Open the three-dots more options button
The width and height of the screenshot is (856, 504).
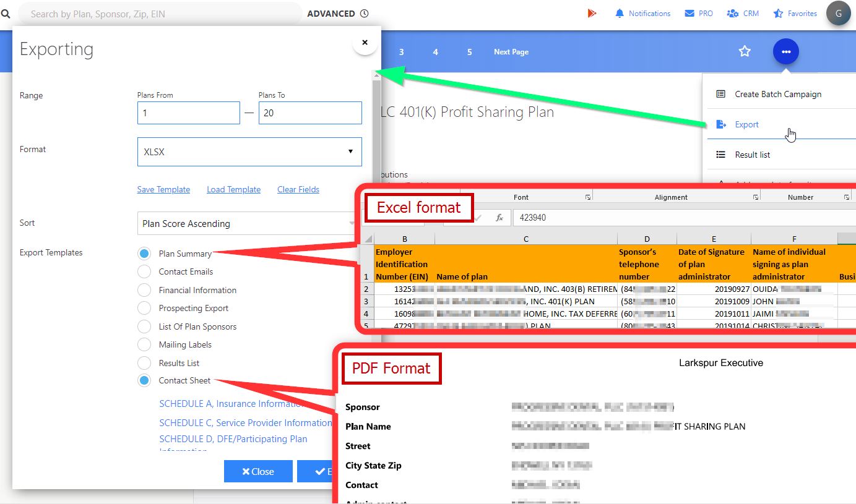point(785,52)
